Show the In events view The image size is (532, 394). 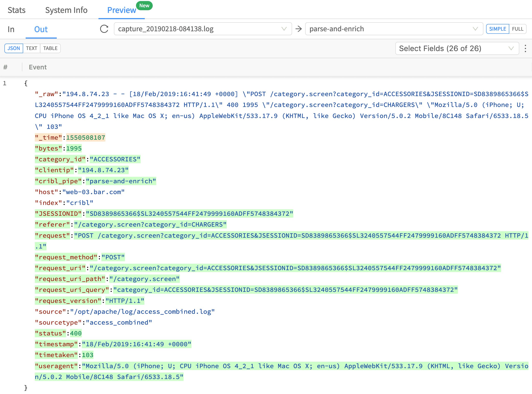[11, 29]
